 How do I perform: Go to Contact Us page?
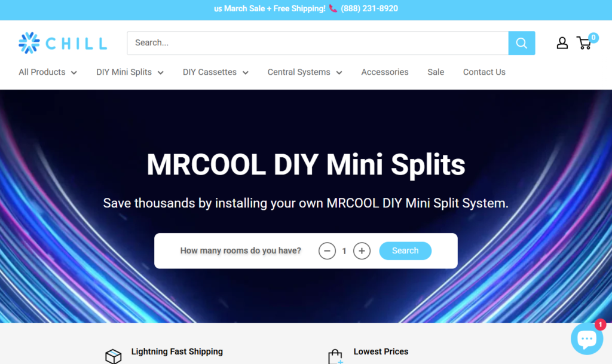tap(484, 72)
